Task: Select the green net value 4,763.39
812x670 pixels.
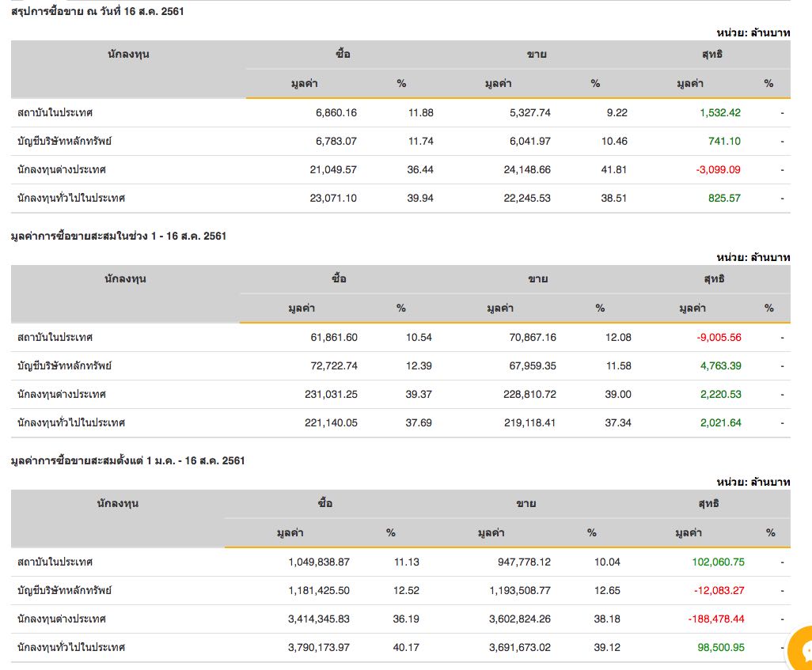Action: pyautogui.click(x=720, y=365)
